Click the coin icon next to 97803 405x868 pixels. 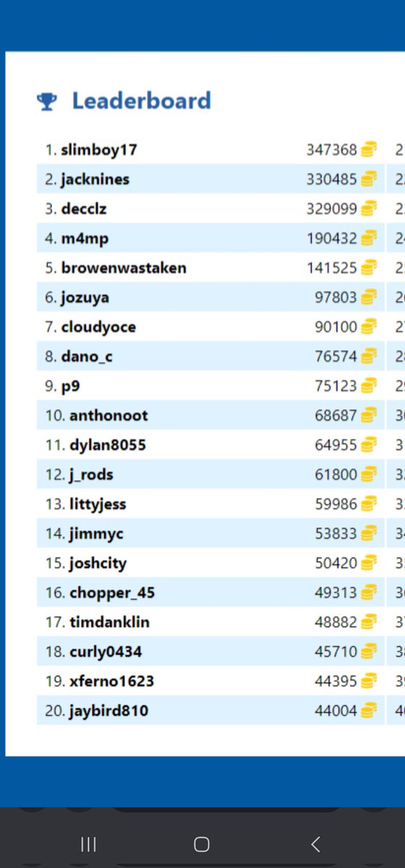(369, 297)
